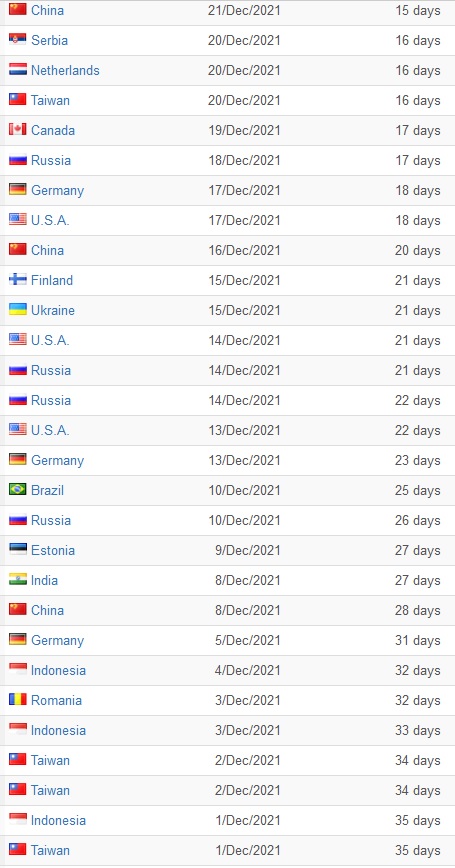Viewport: 455px width, 868px height.
Task: Click the Estonia flag icon
Action: 18,549
